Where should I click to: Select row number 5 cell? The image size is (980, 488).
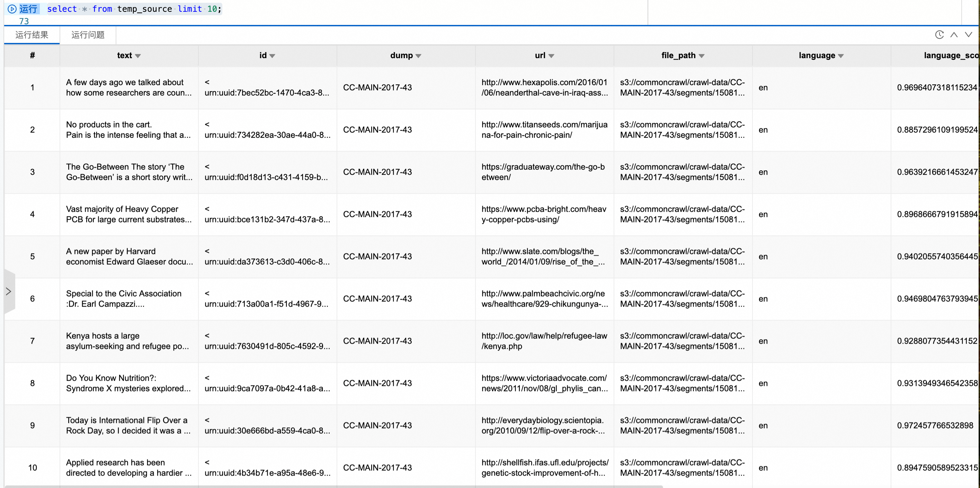tap(32, 256)
